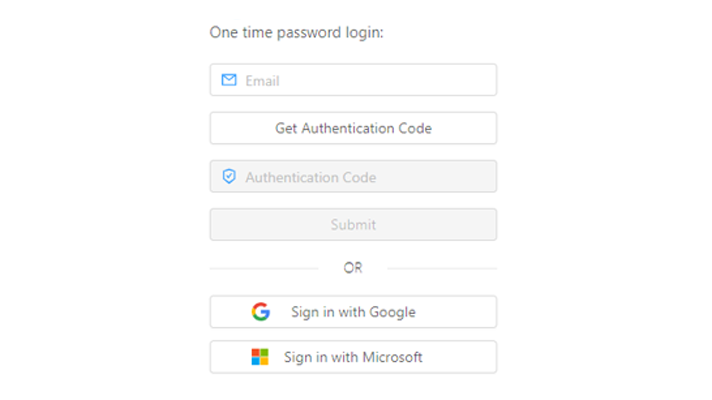Choose Sign in with Google

point(353,311)
